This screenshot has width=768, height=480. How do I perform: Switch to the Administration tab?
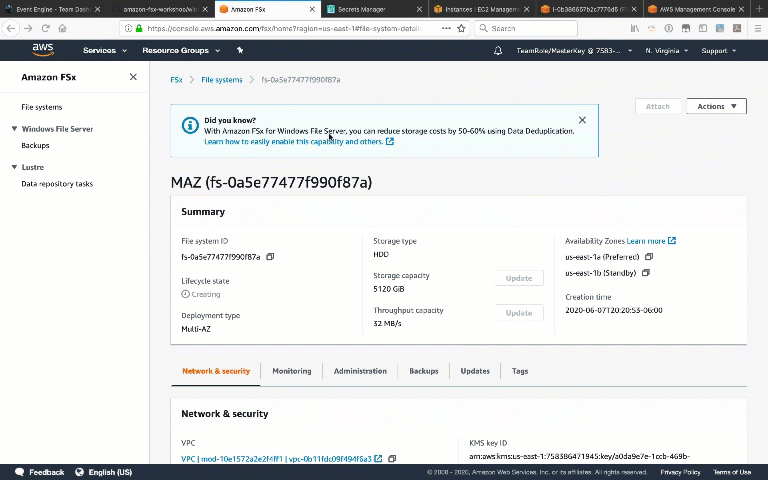(x=360, y=371)
